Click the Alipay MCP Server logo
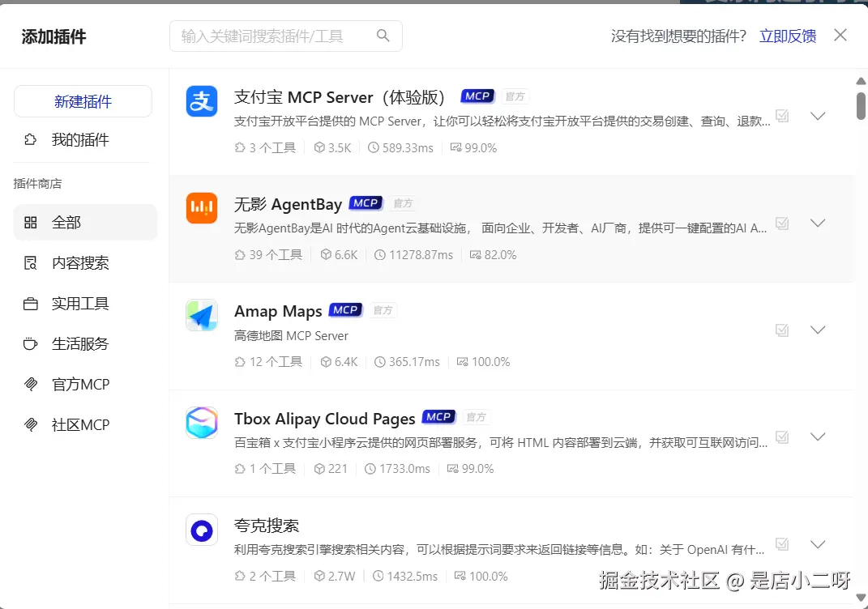Image resolution: width=868 pixels, height=609 pixels. pos(202,101)
